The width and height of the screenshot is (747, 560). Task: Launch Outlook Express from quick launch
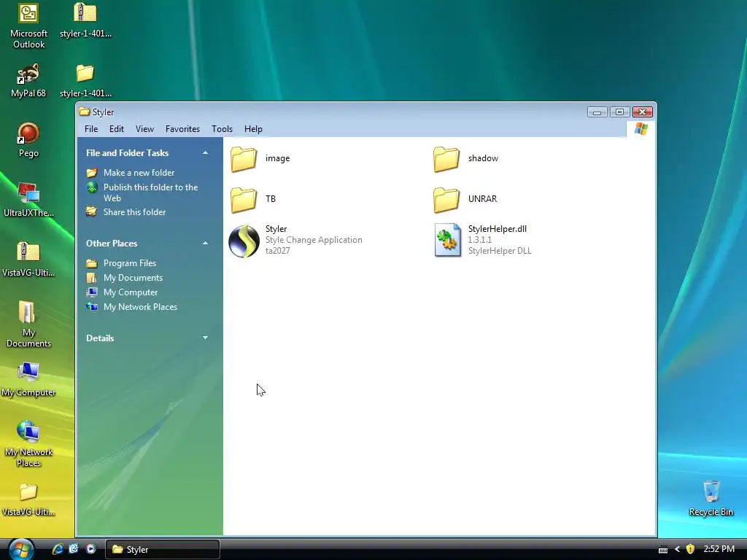(x=74, y=549)
